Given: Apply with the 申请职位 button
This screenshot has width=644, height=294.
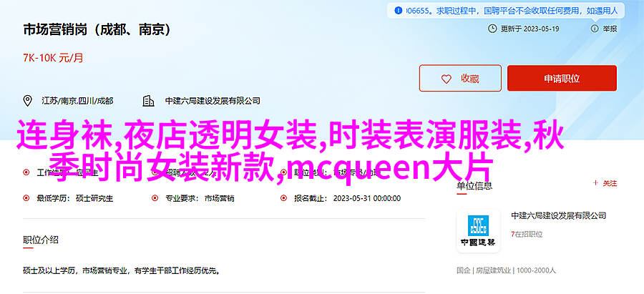Looking at the screenshot, I should click(x=562, y=78).
